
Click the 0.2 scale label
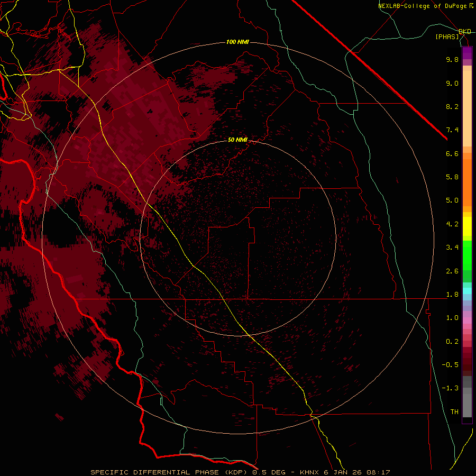(452, 342)
